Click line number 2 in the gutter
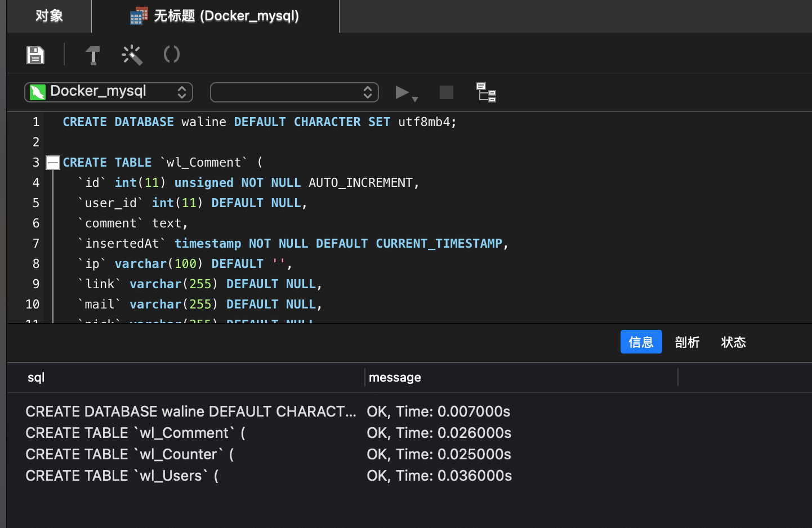Viewport: 812px width, 528px height. tap(36, 142)
